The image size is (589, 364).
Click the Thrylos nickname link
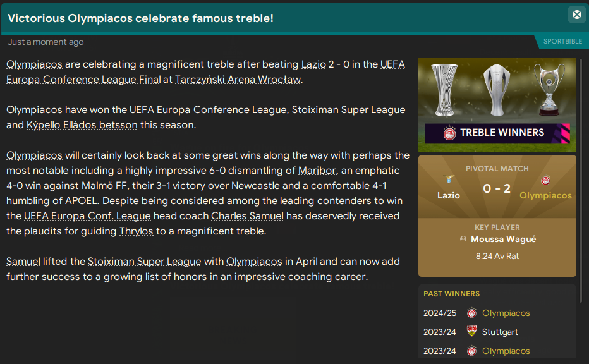pyautogui.click(x=136, y=231)
